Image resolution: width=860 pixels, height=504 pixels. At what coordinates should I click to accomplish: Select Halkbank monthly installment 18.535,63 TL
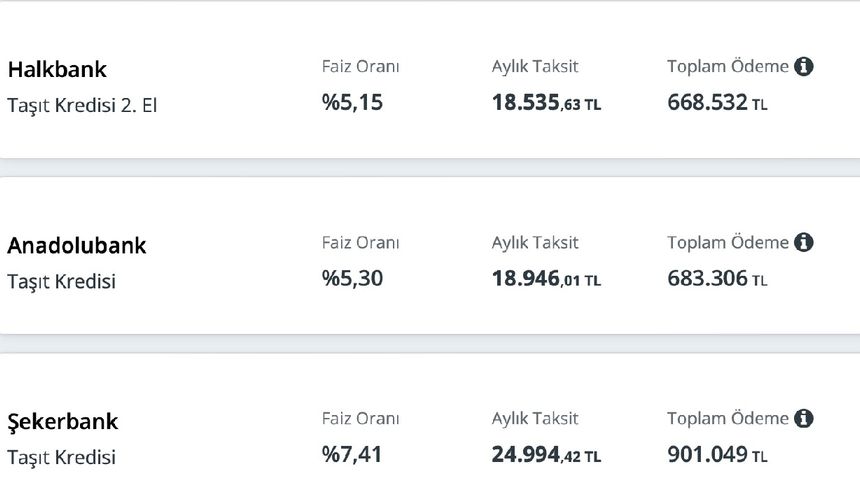click(546, 103)
